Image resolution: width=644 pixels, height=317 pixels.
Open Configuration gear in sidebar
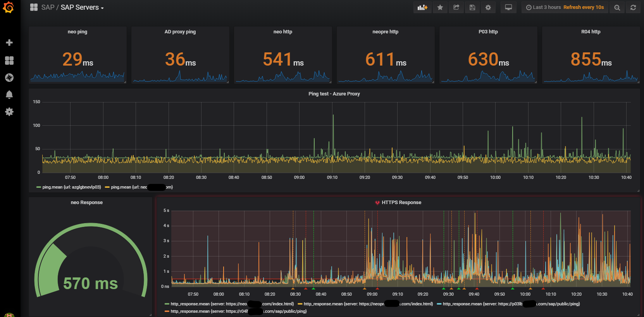tap(9, 112)
